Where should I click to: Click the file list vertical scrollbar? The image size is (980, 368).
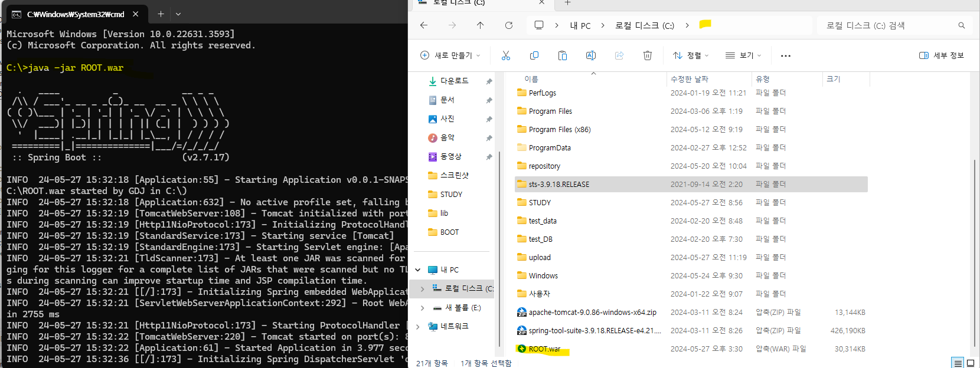(974, 252)
